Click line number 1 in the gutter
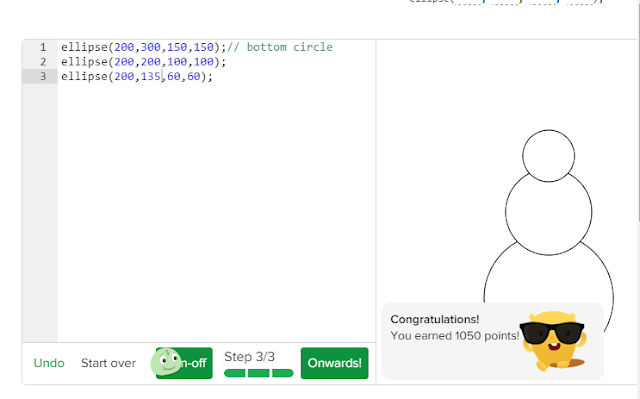Image resolution: width=640 pixels, height=399 pixels. pyautogui.click(x=43, y=47)
